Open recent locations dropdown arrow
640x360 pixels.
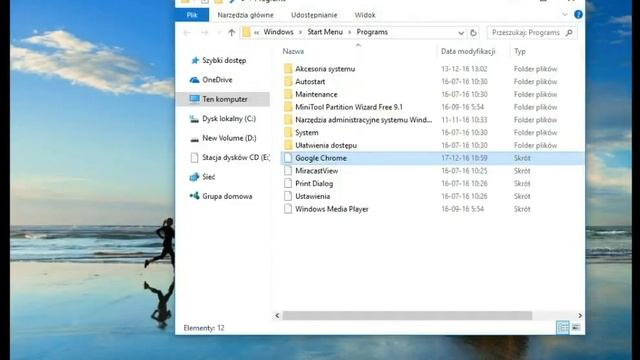219,33
